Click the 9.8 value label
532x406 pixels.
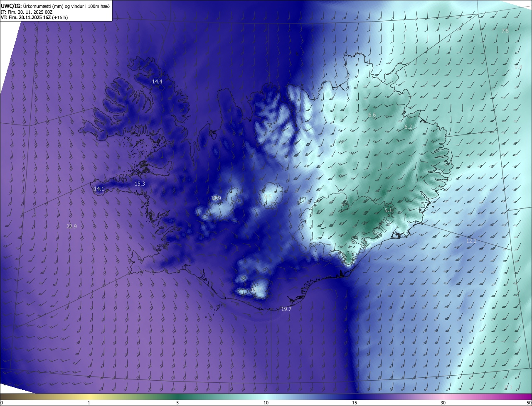click(x=518, y=67)
